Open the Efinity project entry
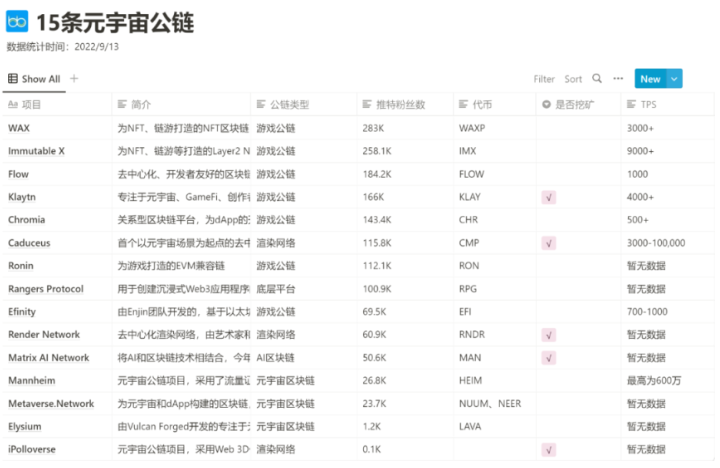The image size is (720, 468). [x=22, y=312]
